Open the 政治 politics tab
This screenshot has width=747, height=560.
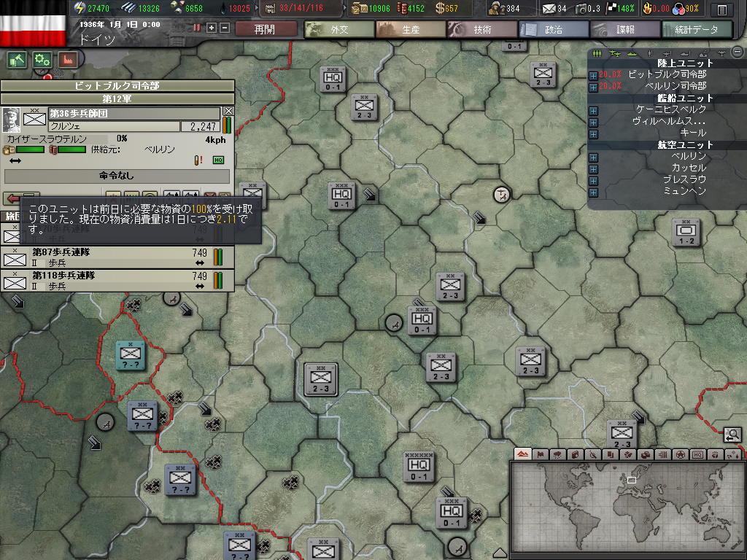[554, 29]
